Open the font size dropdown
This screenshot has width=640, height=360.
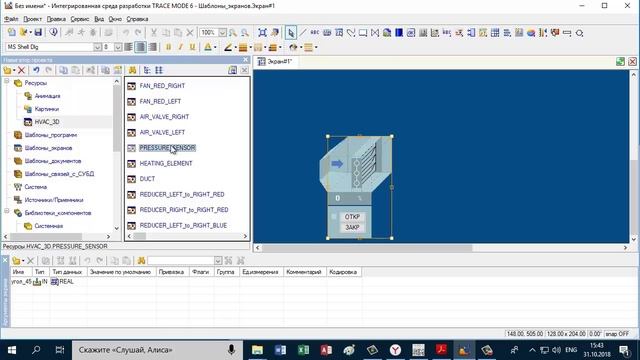118,47
